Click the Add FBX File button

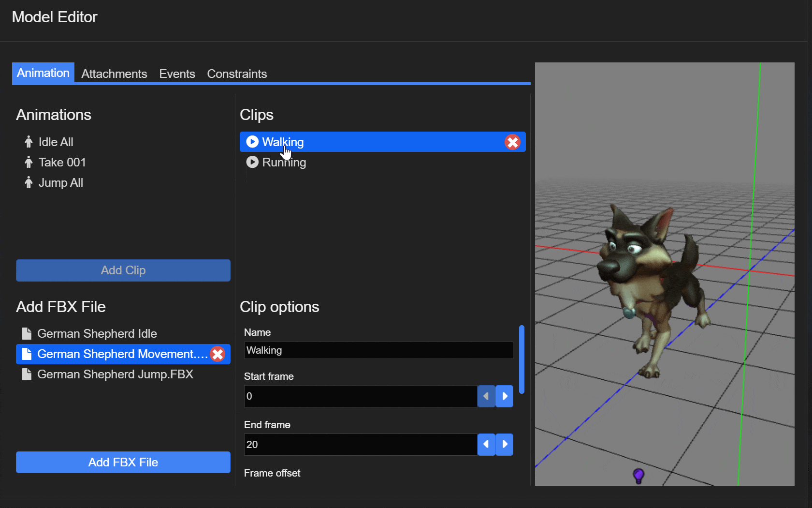tap(123, 463)
